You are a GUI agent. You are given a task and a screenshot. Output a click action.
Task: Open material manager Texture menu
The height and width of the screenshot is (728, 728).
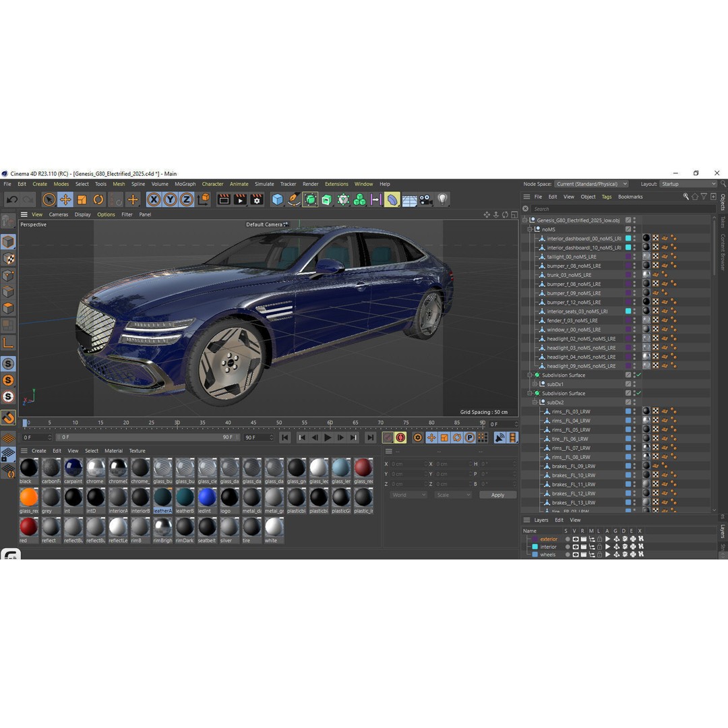click(137, 451)
